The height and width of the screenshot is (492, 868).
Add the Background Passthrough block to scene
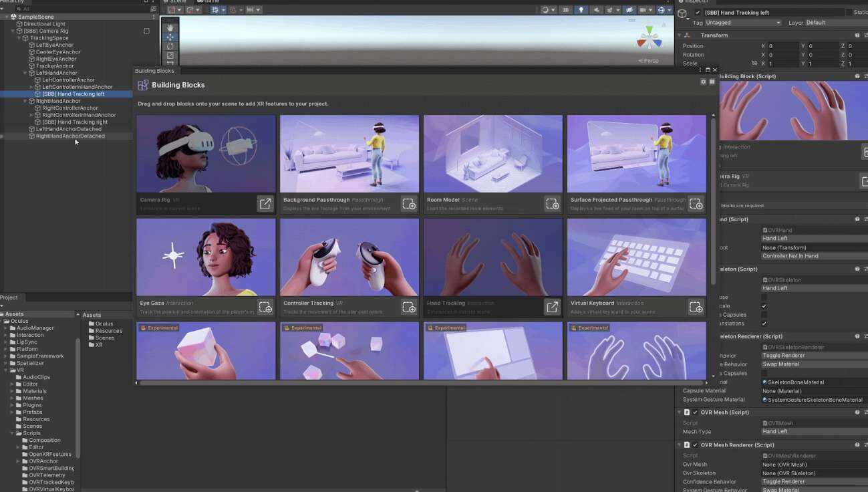pos(409,204)
